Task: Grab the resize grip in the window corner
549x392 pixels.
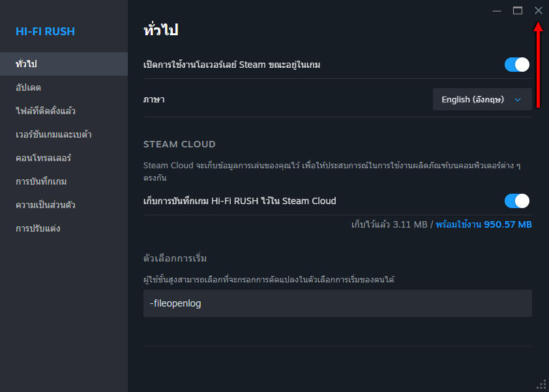Action: pyautogui.click(x=541, y=384)
